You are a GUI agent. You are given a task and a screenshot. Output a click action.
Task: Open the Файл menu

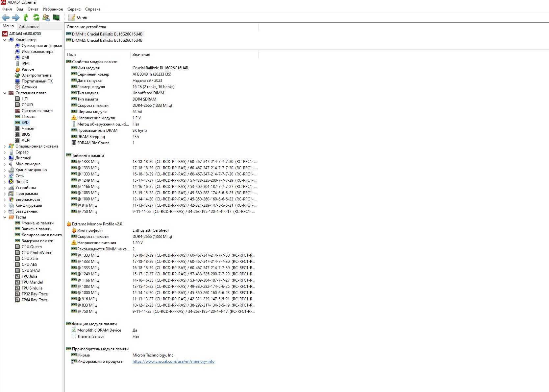[7, 9]
